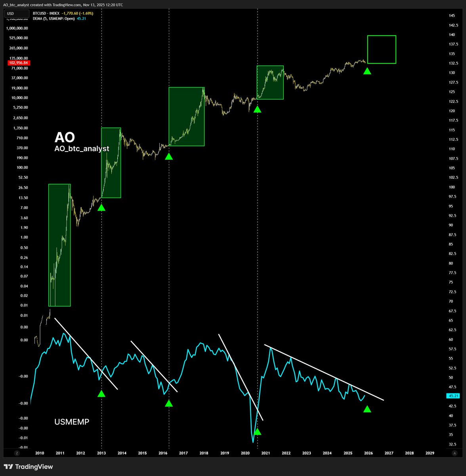Image resolution: width=466 pixels, height=476 pixels.
Task: Click 2019 on the time axis
Action: 225,453
